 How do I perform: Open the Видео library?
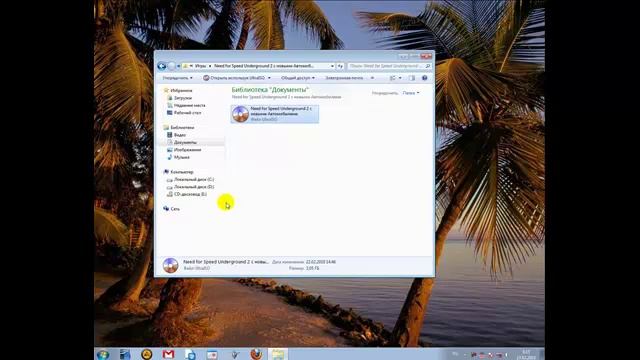180,135
